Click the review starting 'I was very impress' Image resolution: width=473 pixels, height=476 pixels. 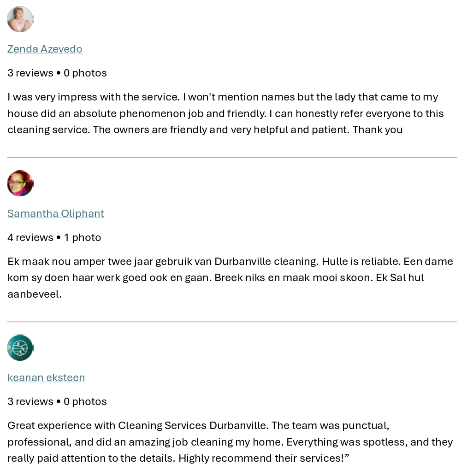click(226, 113)
